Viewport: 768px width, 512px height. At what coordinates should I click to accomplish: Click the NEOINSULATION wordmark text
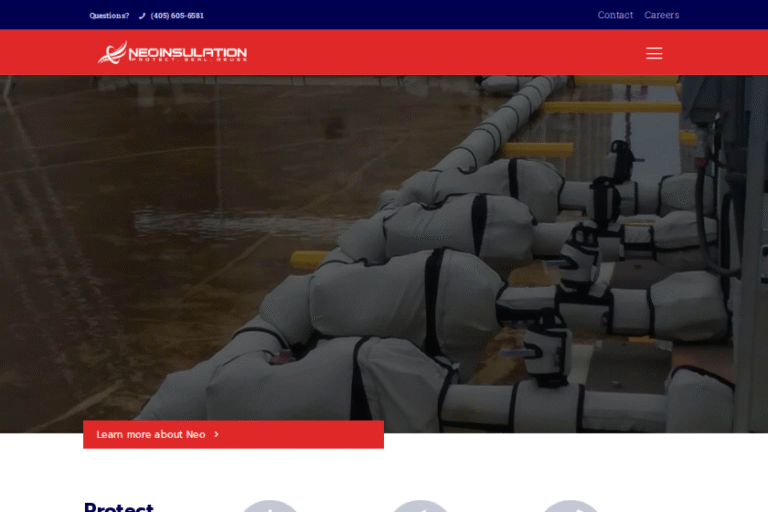(x=187, y=51)
